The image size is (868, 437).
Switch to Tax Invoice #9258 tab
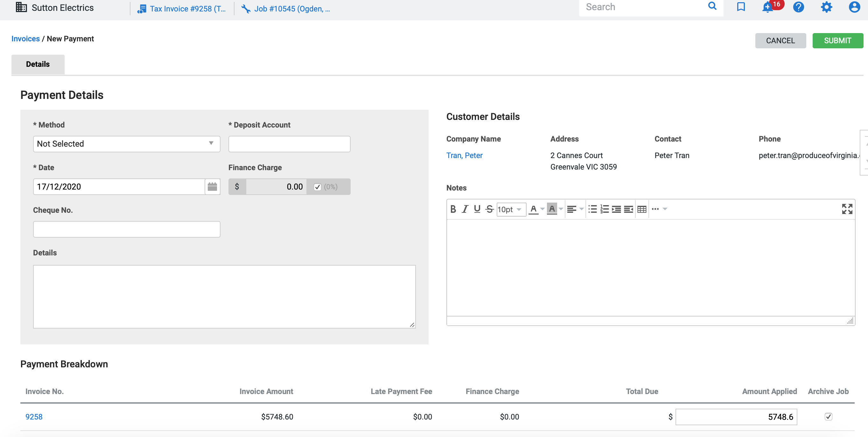pyautogui.click(x=182, y=9)
